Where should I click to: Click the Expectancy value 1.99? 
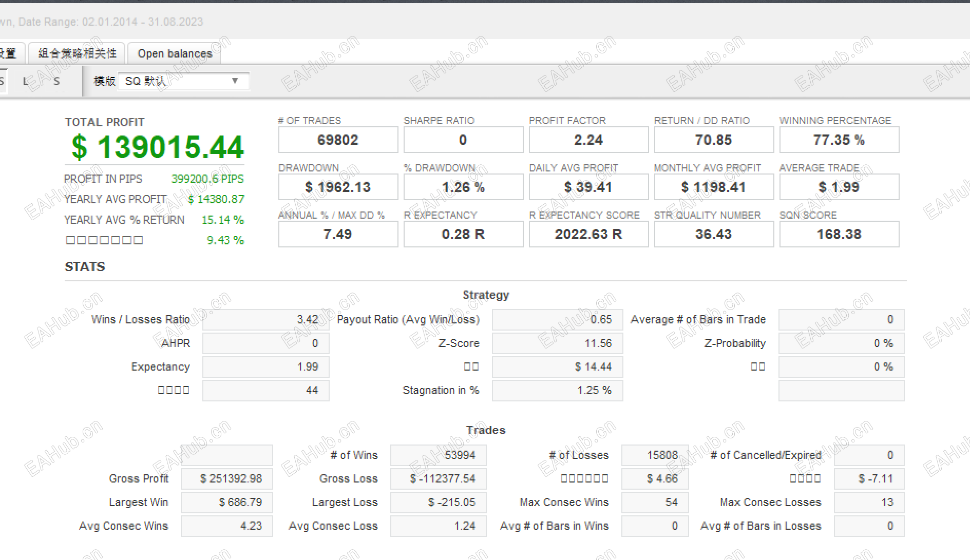tap(265, 366)
